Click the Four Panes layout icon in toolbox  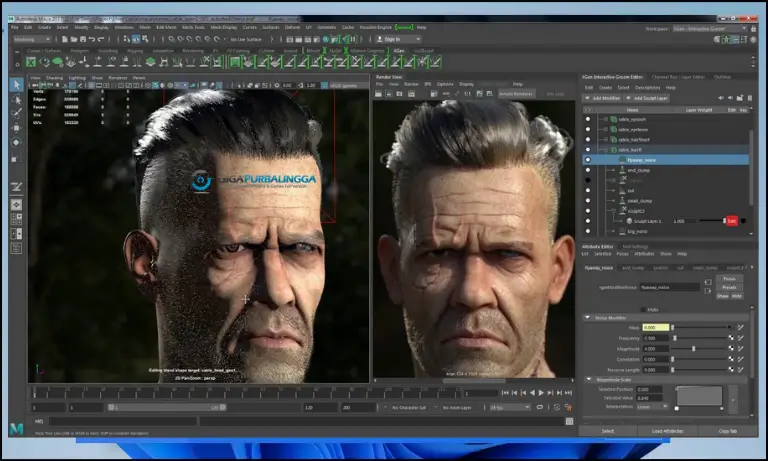click(16, 219)
